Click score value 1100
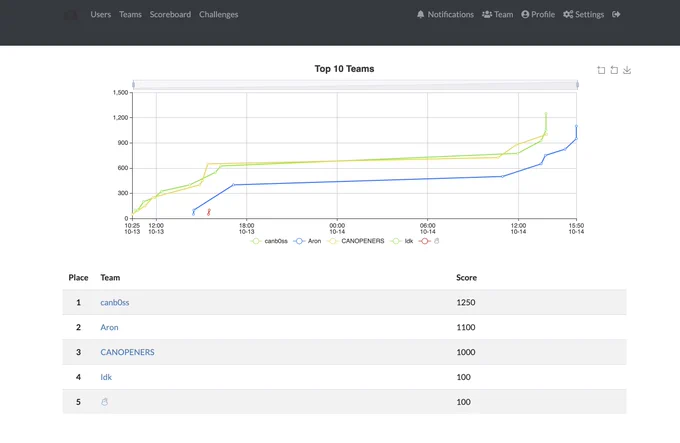Image resolution: width=680 pixels, height=443 pixels. pos(466,327)
